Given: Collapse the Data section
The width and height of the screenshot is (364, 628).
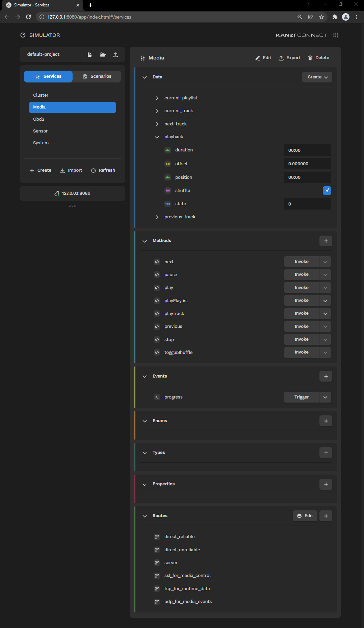Looking at the screenshot, I should pos(145,77).
